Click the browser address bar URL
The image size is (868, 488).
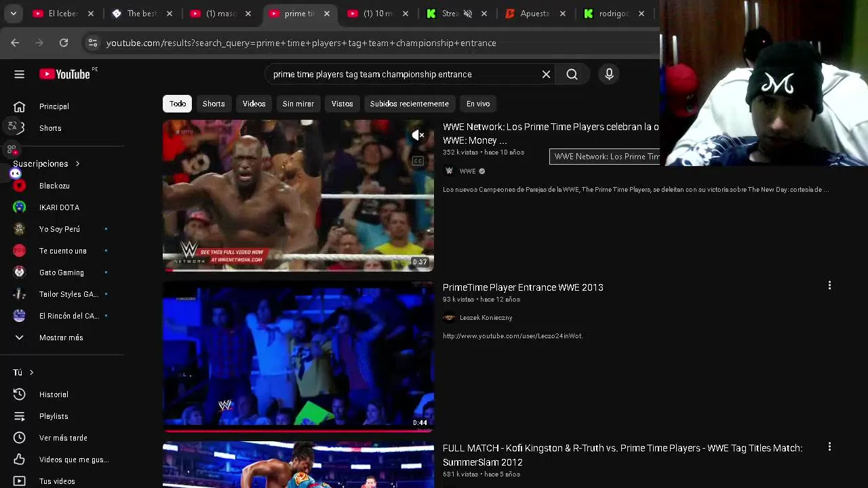(x=301, y=43)
